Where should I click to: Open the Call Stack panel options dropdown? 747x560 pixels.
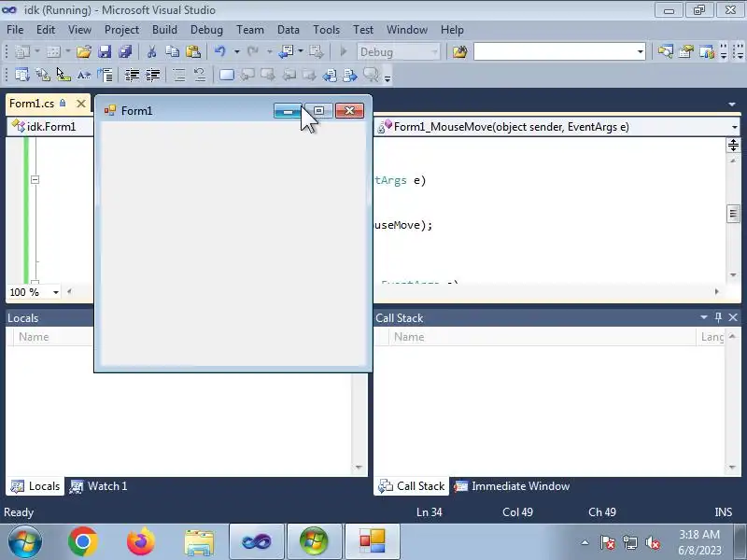tap(704, 317)
